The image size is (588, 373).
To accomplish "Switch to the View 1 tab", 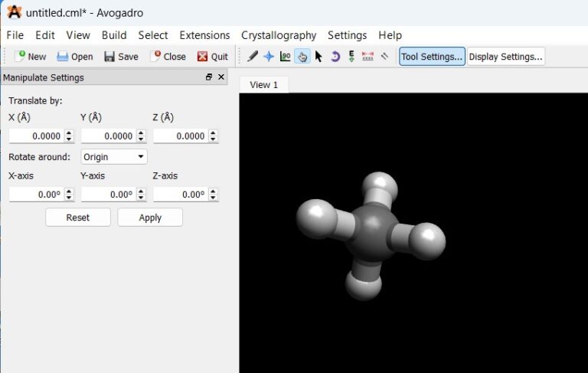I will 263,85.
